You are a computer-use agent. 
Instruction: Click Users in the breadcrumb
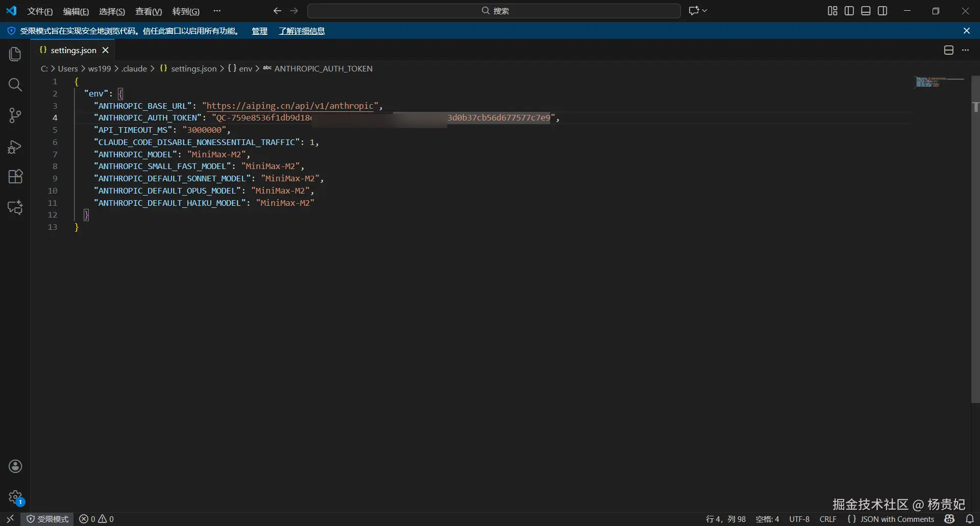(68, 68)
